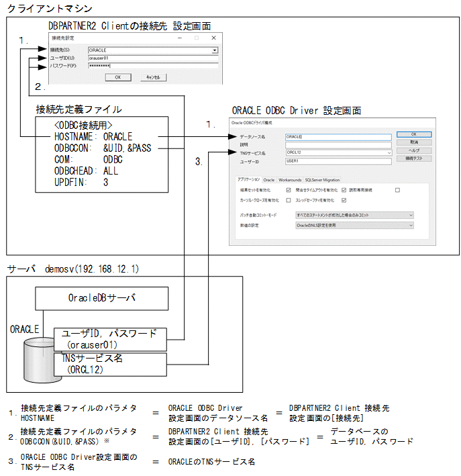Click the OracleDBサーバ box
This screenshot has width=461, height=476.
(102, 298)
